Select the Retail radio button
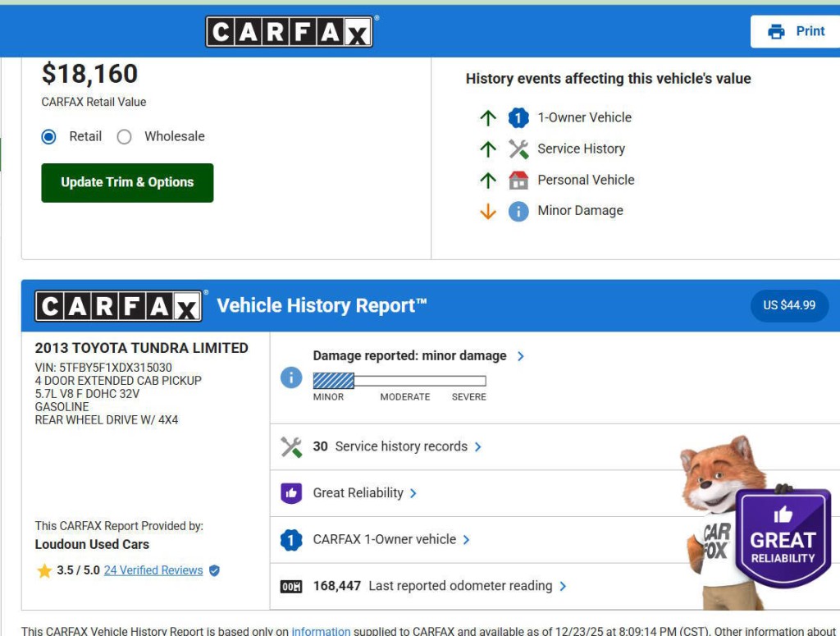The height and width of the screenshot is (636, 840). [49, 137]
